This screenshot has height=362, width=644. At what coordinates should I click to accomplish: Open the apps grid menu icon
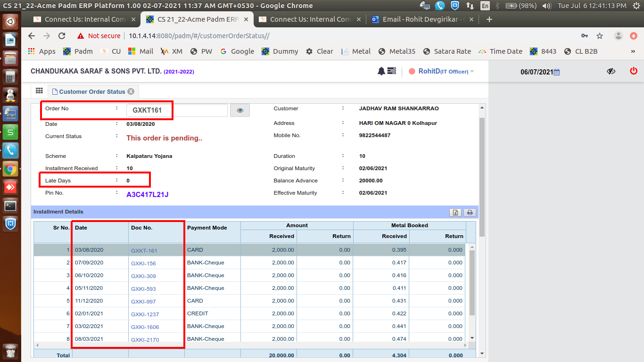coord(40,91)
